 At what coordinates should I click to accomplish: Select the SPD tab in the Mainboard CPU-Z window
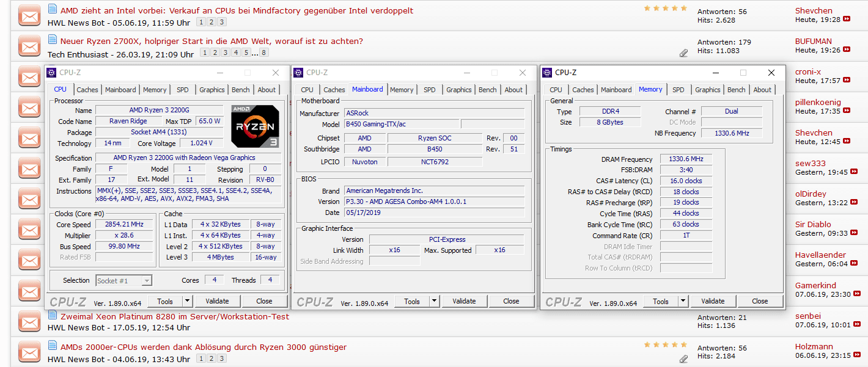pyautogui.click(x=430, y=90)
